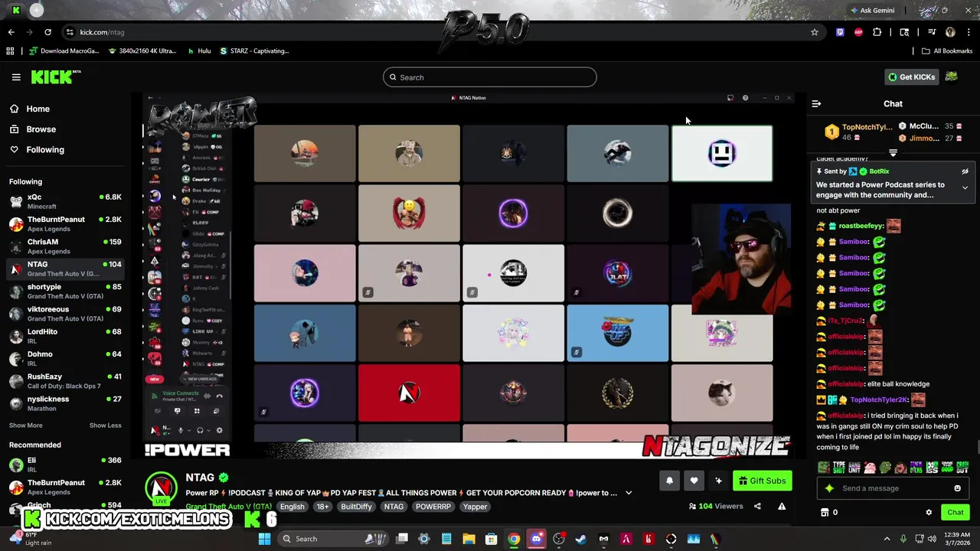The width and height of the screenshot is (980, 551).
Task: Open Following in the sidebar
Action: [x=45, y=150]
